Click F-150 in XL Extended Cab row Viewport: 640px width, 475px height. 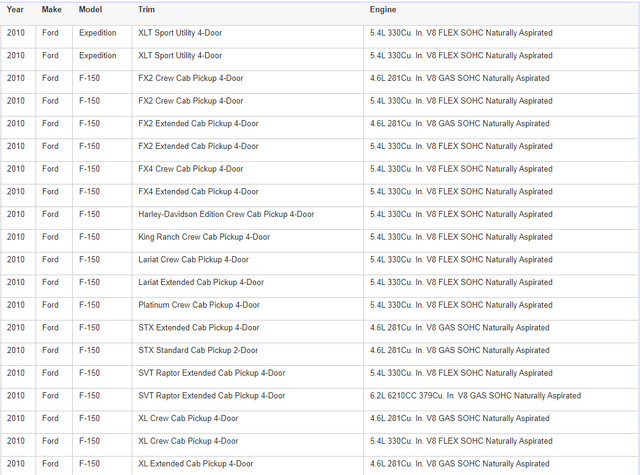point(89,464)
